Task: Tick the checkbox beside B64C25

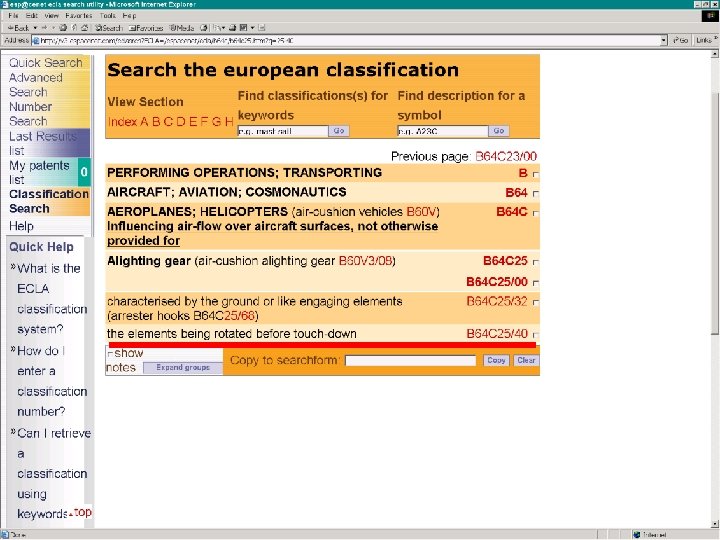Action: (535, 262)
